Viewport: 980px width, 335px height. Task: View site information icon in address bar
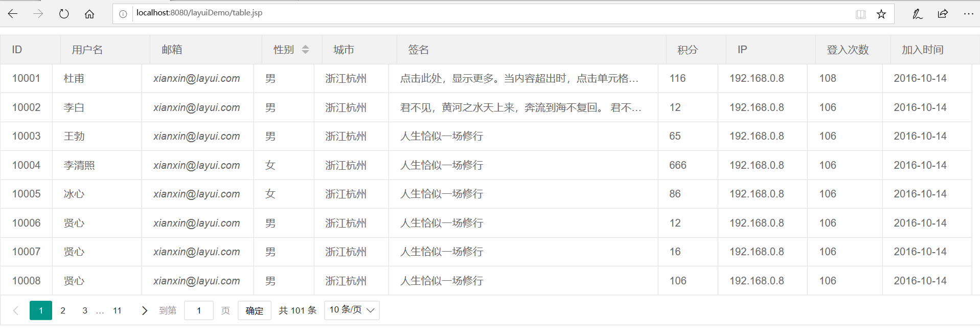pos(123,14)
